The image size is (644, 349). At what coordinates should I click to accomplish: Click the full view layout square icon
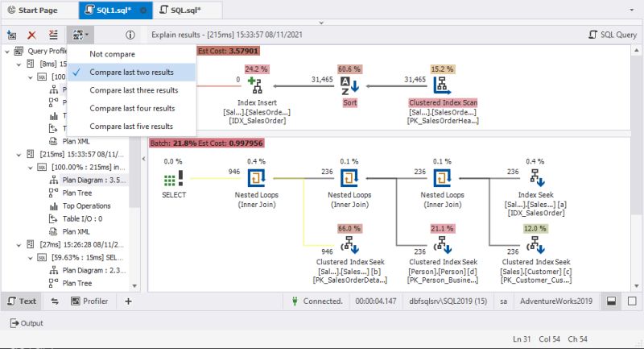pos(632,301)
